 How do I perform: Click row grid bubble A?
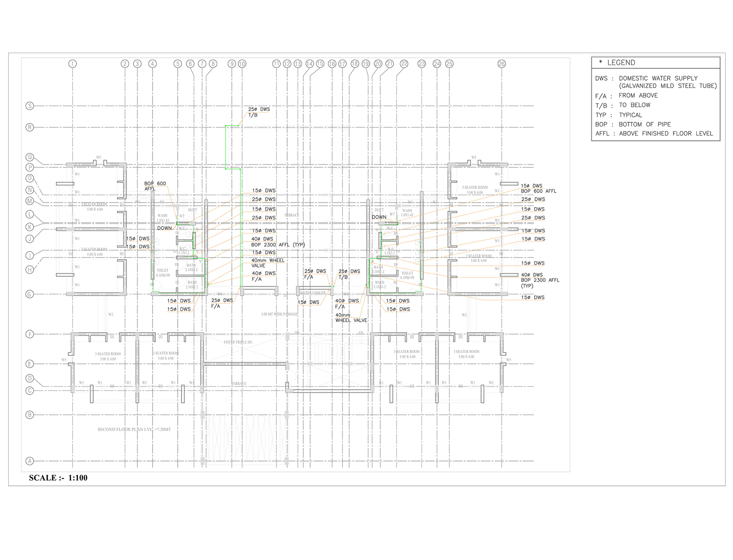click(x=30, y=461)
